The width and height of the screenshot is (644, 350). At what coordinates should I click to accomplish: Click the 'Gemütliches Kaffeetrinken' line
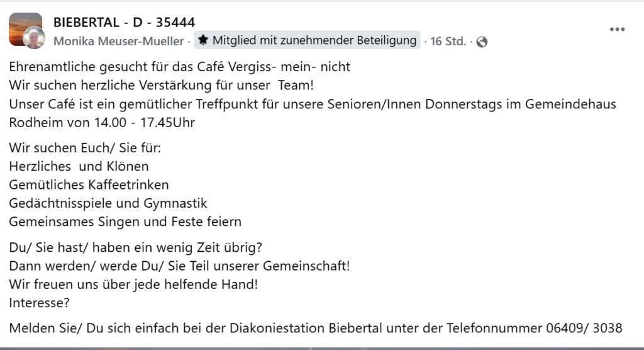coord(89,185)
